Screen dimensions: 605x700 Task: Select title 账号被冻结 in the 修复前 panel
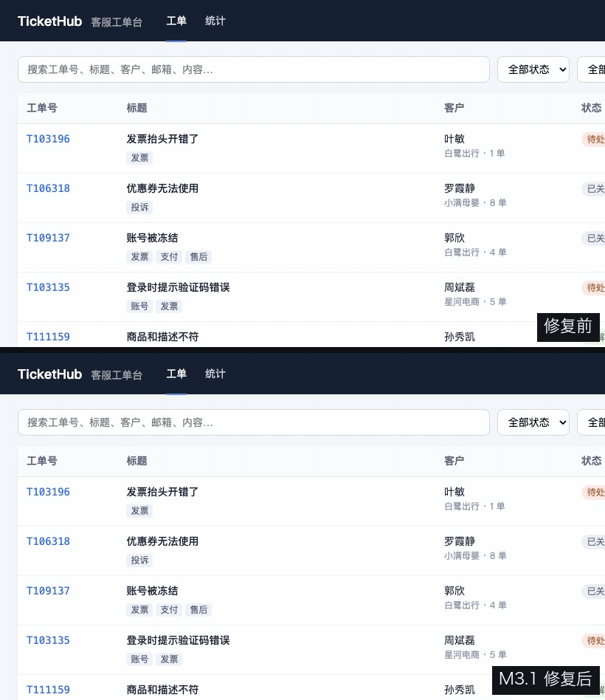[152, 238]
